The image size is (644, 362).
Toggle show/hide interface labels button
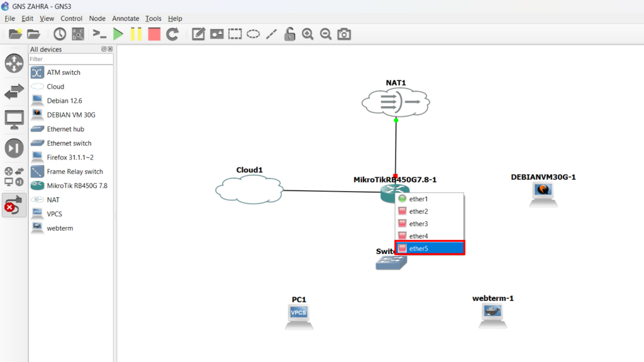point(78,34)
